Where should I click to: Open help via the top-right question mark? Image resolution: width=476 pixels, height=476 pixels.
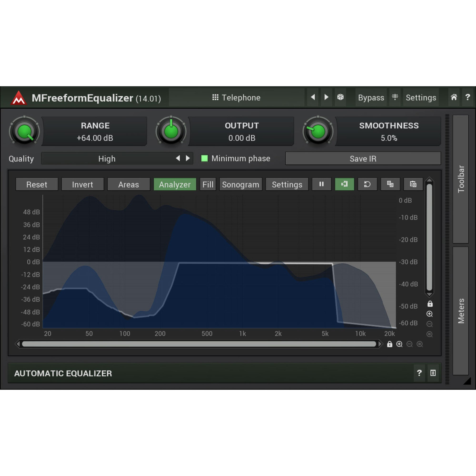[468, 97]
